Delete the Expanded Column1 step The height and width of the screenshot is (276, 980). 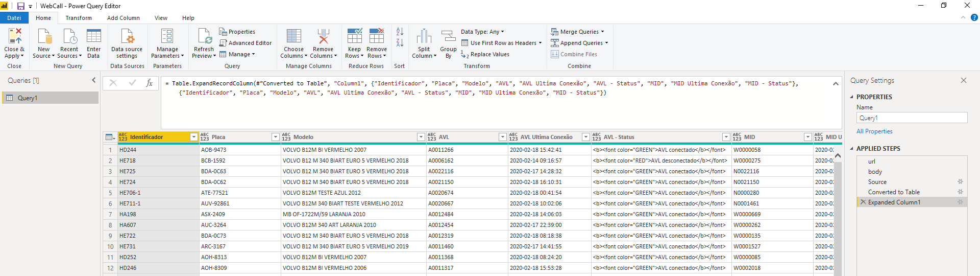863,202
